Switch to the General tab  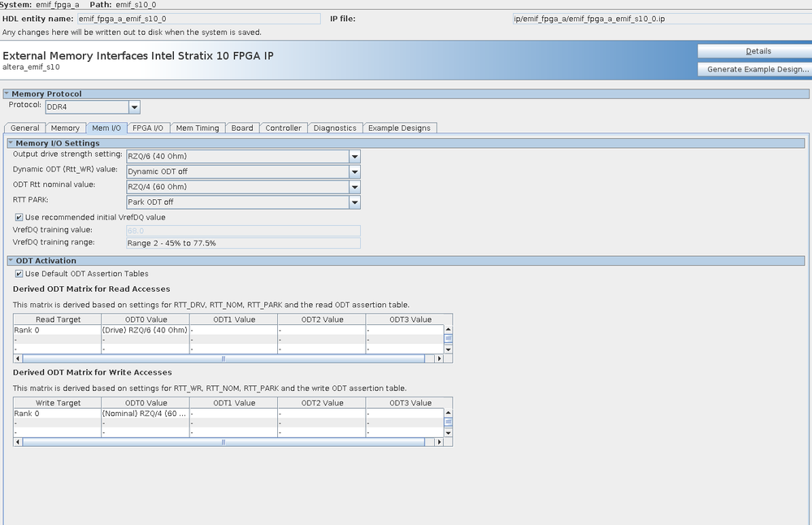tap(25, 128)
